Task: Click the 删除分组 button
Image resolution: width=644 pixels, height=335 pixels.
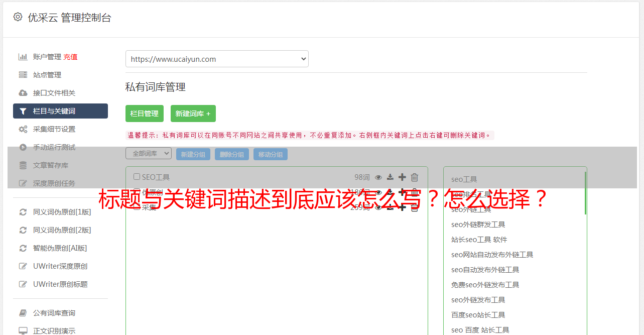Action: [x=232, y=154]
